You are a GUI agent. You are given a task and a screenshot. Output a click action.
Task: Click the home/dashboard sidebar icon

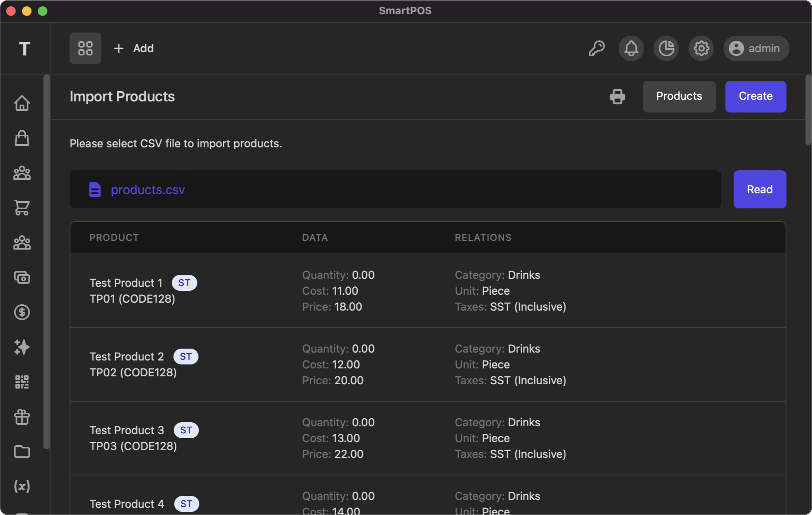[x=22, y=103]
